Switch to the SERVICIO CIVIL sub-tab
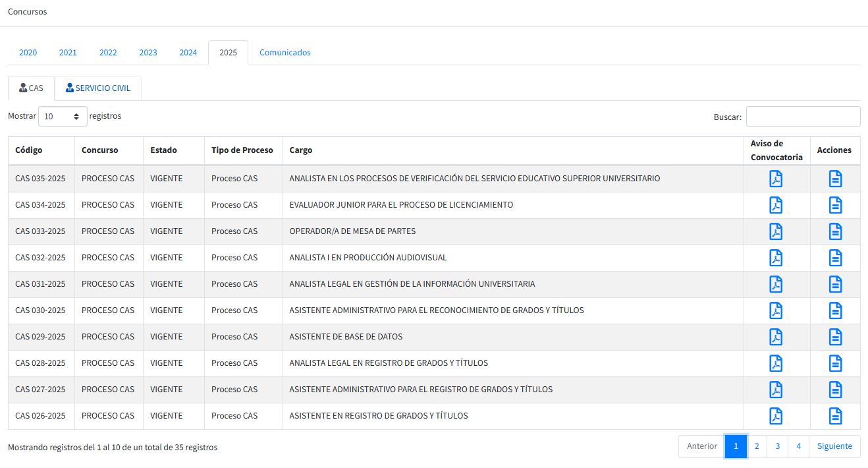This screenshot has height=468, width=868. point(98,88)
